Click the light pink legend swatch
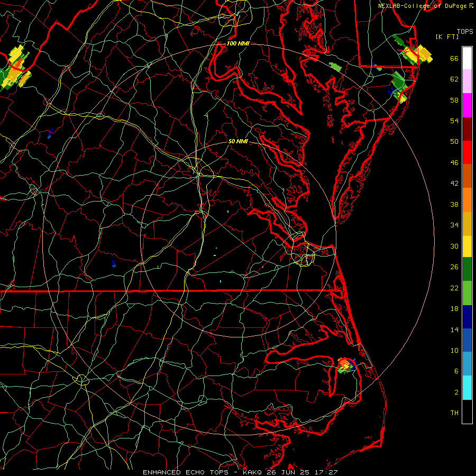 point(467,81)
